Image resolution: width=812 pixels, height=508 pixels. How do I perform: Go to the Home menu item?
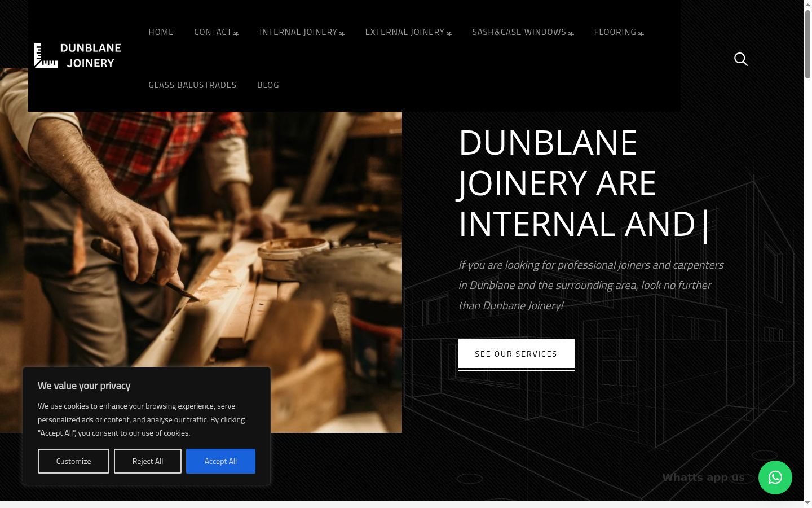coord(161,32)
